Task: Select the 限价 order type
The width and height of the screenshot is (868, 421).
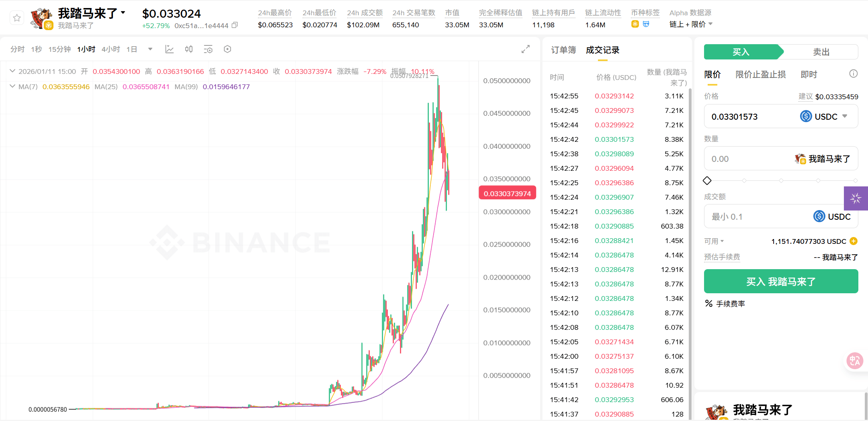Action: (712, 74)
